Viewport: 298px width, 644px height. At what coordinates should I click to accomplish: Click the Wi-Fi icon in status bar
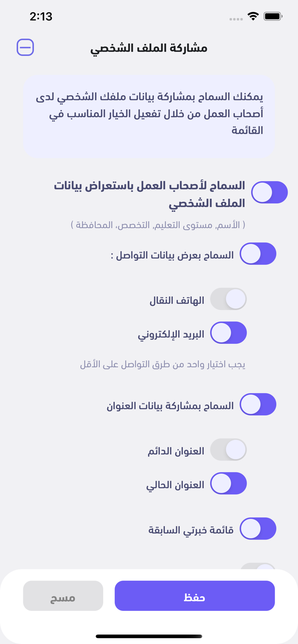point(253,15)
